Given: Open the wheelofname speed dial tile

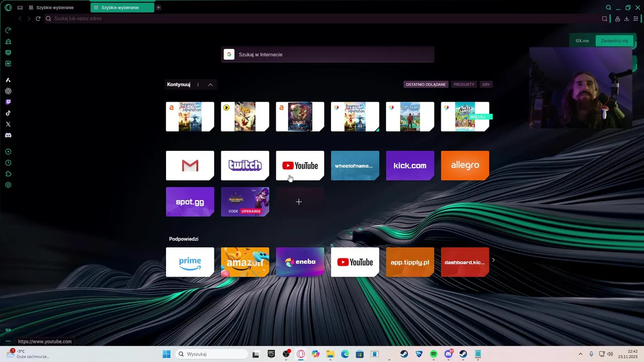Looking at the screenshot, I should tap(355, 165).
